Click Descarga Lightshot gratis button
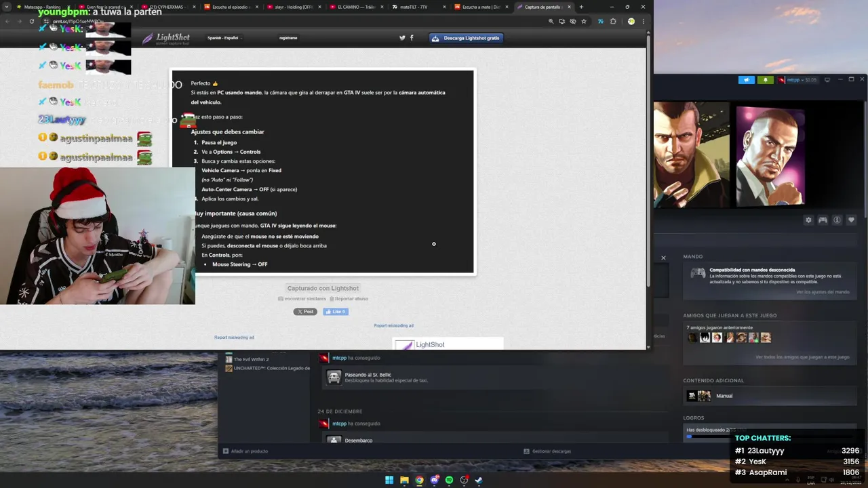This screenshot has width=868, height=488. tap(467, 38)
